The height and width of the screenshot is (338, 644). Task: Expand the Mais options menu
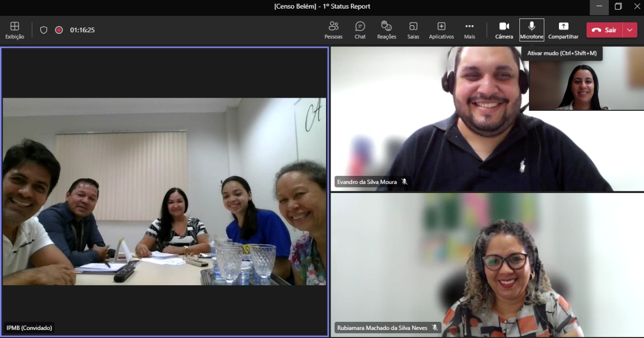click(469, 30)
